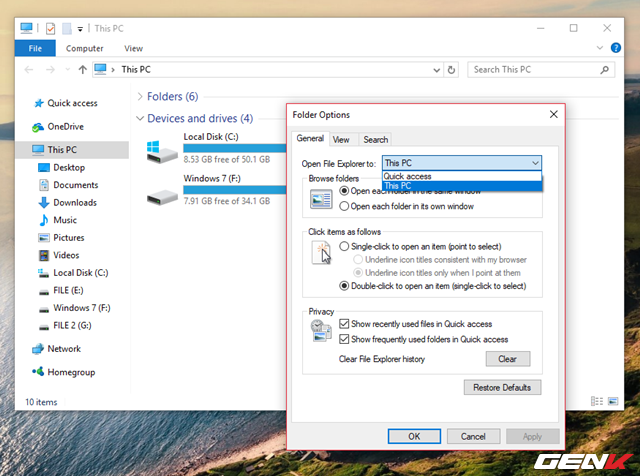Toggle Show frequently used folders checkbox
640x476 pixels.
tap(344, 340)
